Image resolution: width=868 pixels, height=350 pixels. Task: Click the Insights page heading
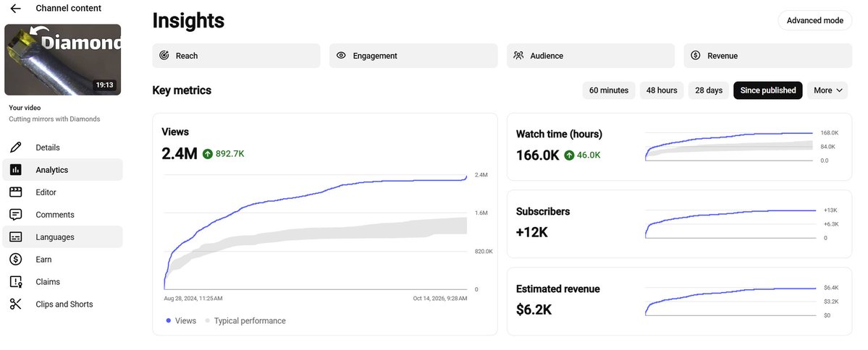(x=188, y=20)
